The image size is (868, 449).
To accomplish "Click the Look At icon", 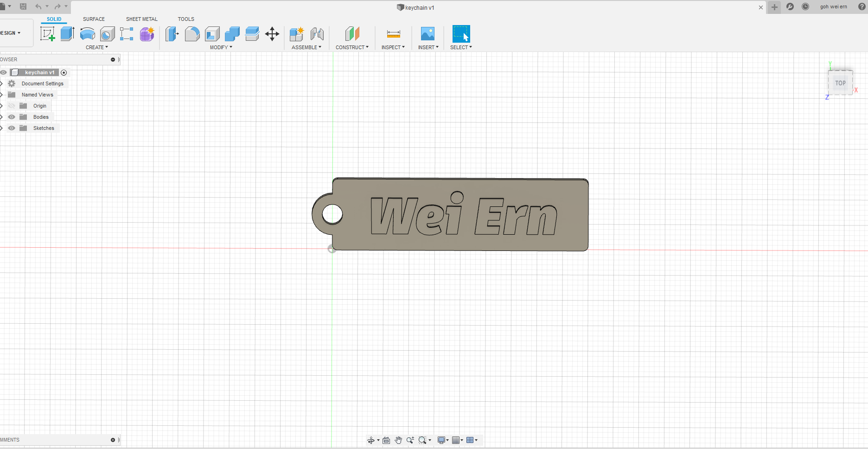I will (x=386, y=440).
